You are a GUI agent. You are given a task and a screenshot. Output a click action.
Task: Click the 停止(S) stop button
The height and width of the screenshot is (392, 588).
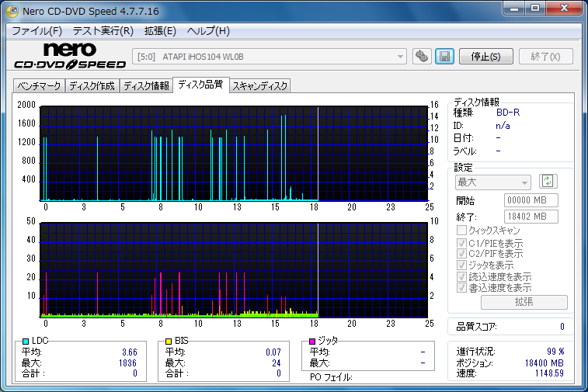coord(486,57)
